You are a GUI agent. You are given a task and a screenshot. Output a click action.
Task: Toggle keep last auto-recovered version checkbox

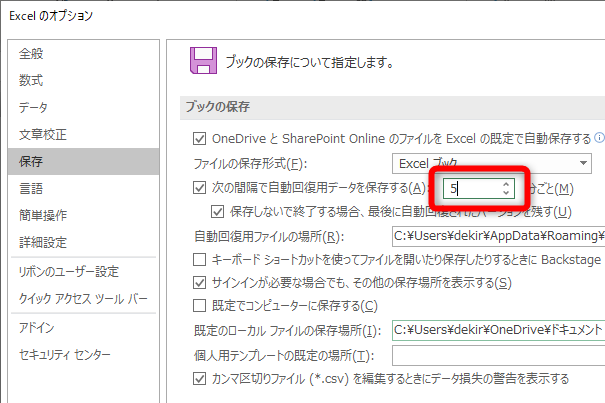(x=218, y=211)
